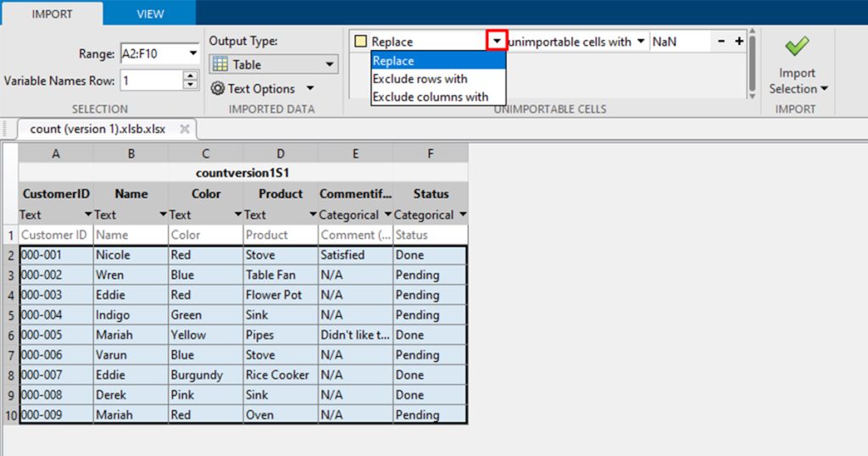Open the Range dropdown arrow
This screenshot has width=868, height=456.
pos(193,54)
